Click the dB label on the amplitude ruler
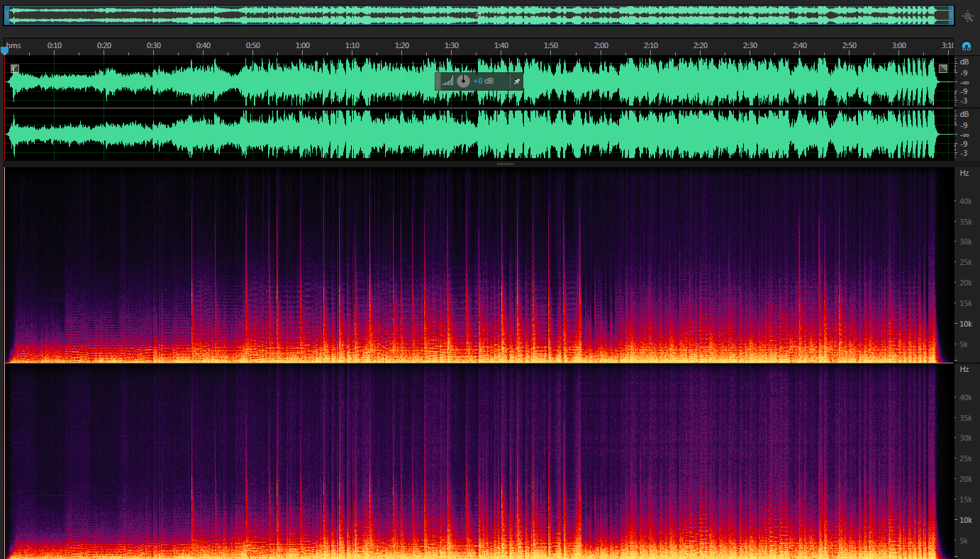 [964, 62]
